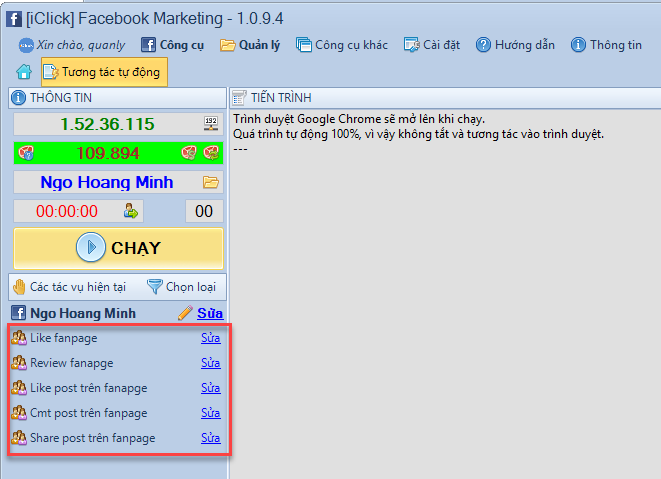Screen dimensions: 661x479
Task: Select the Cmt post trên fanpage row
Action: (116, 413)
